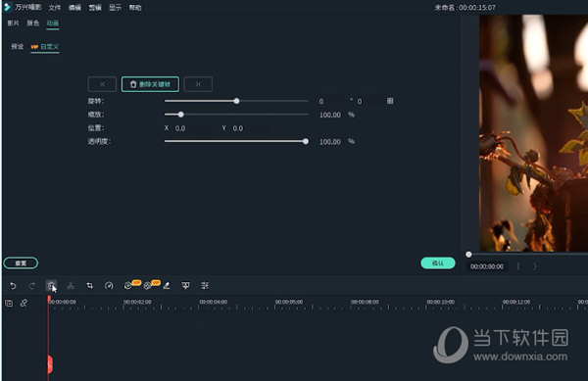This screenshot has width=588, height=381.
Task: Click the preview progress bar handle
Action: [x=468, y=255]
